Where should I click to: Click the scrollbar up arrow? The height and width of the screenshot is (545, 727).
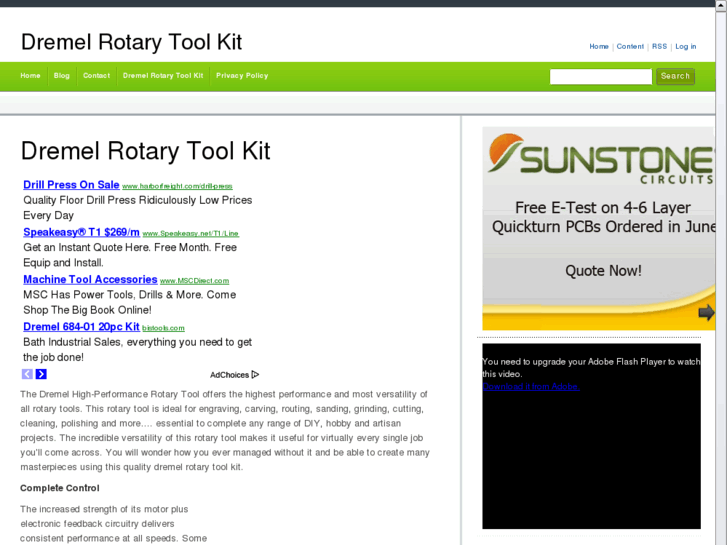pyautogui.click(x=721, y=5)
